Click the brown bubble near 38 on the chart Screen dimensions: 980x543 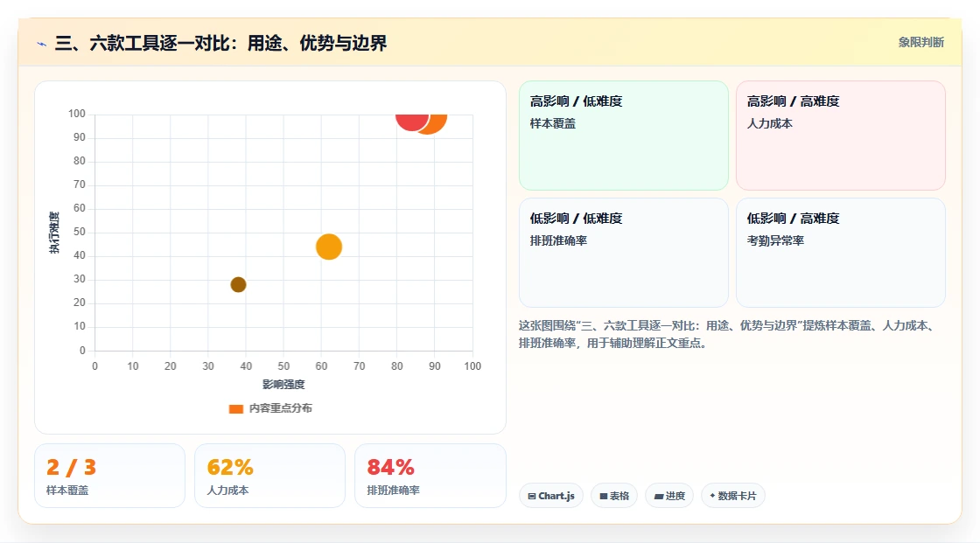coord(238,285)
